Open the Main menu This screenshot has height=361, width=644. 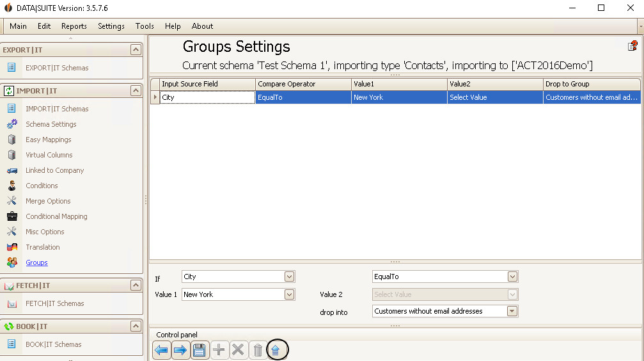click(x=18, y=26)
